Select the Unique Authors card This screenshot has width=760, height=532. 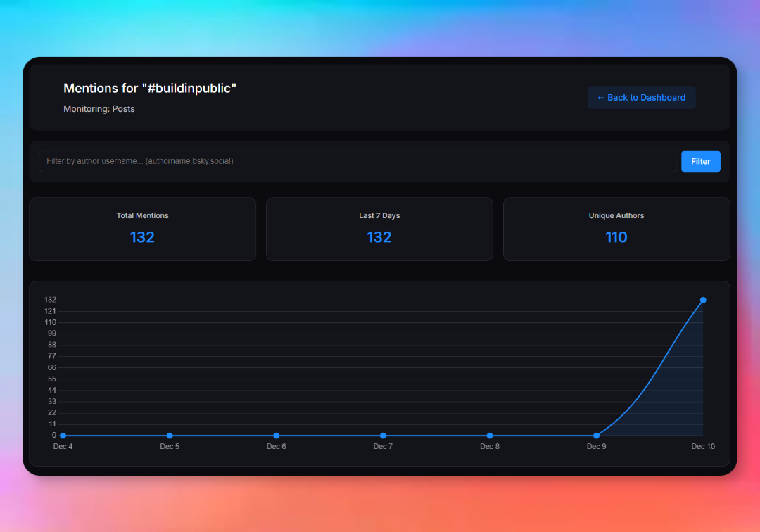[616, 229]
